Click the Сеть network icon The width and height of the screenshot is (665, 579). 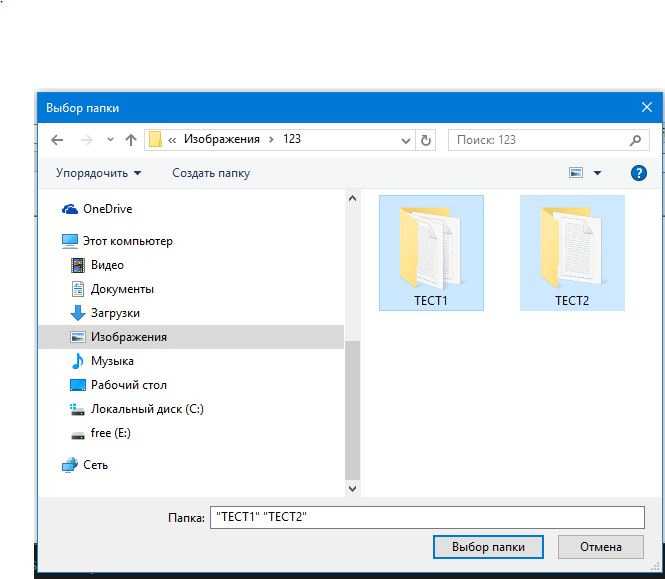pyautogui.click(x=70, y=465)
